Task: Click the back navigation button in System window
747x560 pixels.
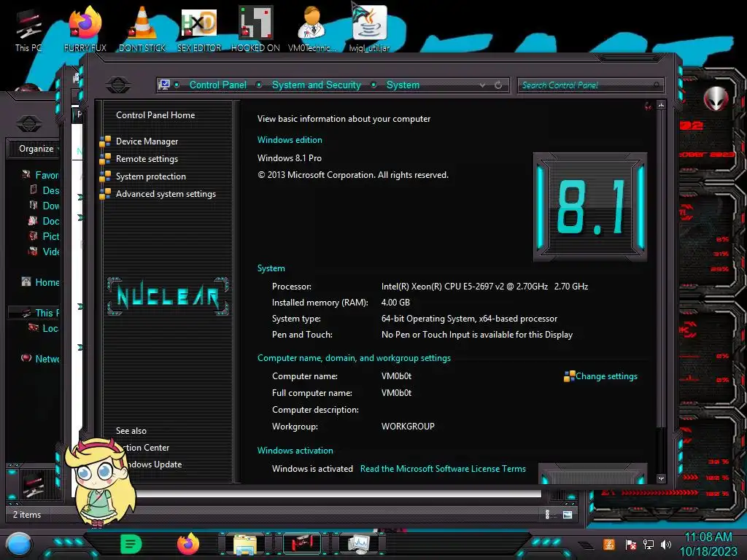Action: click(x=118, y=85)
